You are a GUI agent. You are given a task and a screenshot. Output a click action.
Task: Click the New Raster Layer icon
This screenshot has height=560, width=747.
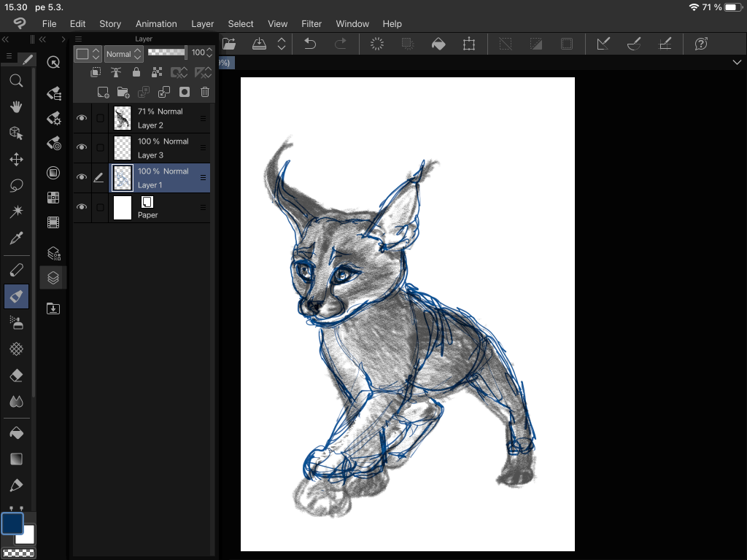(104, 92)
